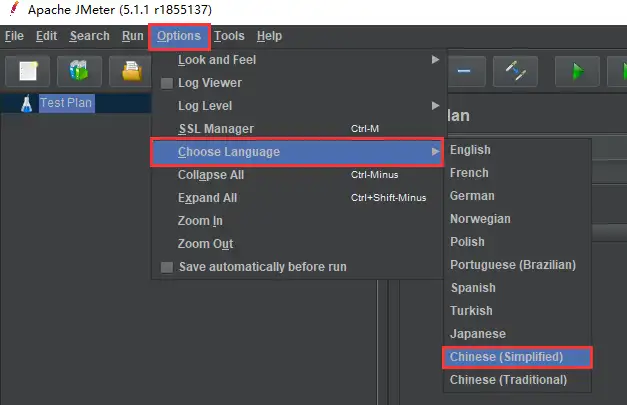
Task: Click the Toggle enable/disable toolbar icon
Action: point(515,72)
